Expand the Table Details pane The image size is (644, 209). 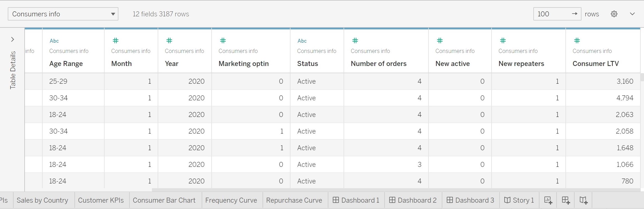(x=12, y=39)
